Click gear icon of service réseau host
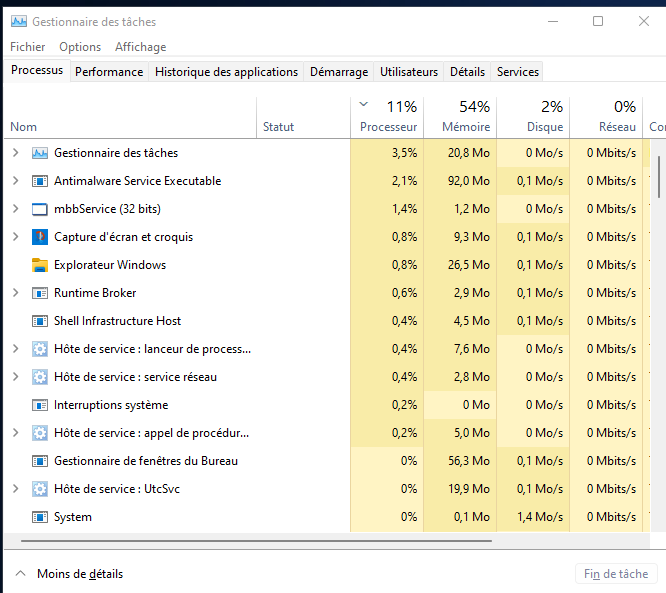Screen dimensions: 666x593 click(40, 377)
